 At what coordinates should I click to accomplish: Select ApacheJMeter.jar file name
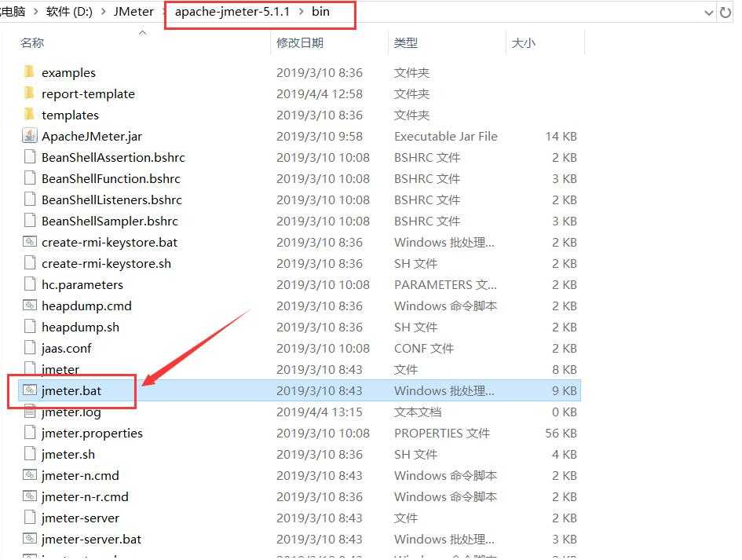coord(92,137)
